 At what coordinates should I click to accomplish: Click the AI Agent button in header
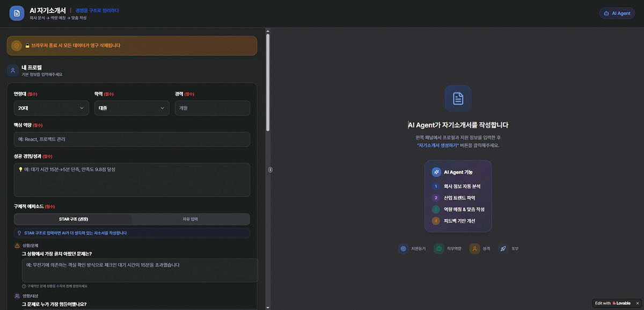(617, 13)
